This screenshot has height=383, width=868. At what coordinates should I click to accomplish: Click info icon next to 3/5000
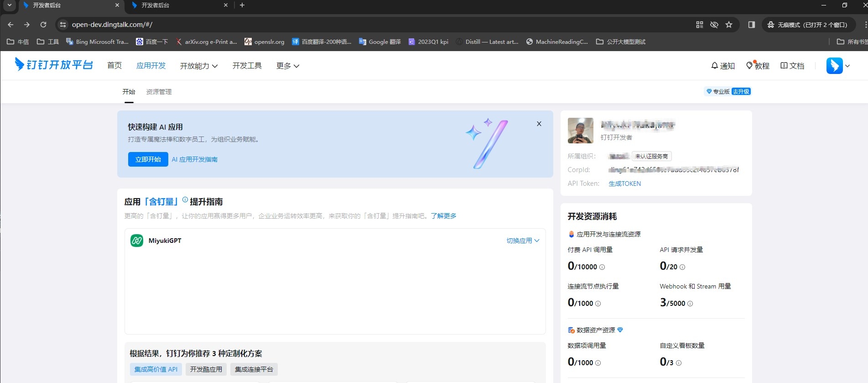pyautogui.click(x=690, y=304)
